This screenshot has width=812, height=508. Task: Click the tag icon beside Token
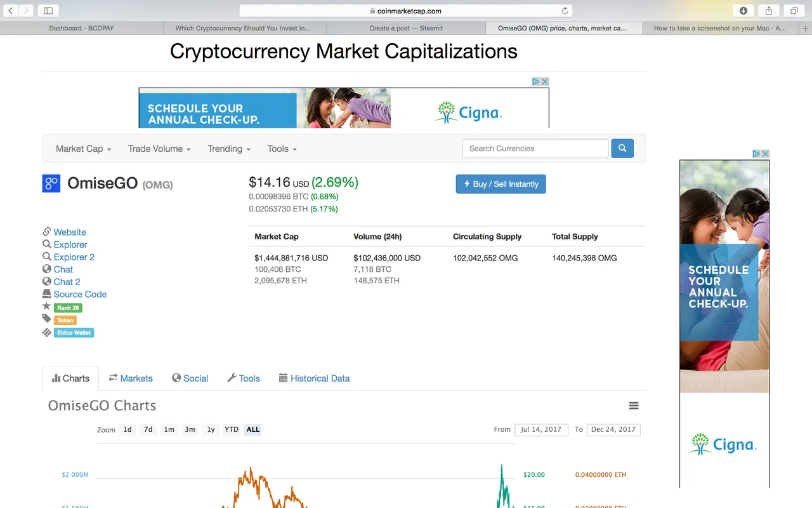coord(46,319)
